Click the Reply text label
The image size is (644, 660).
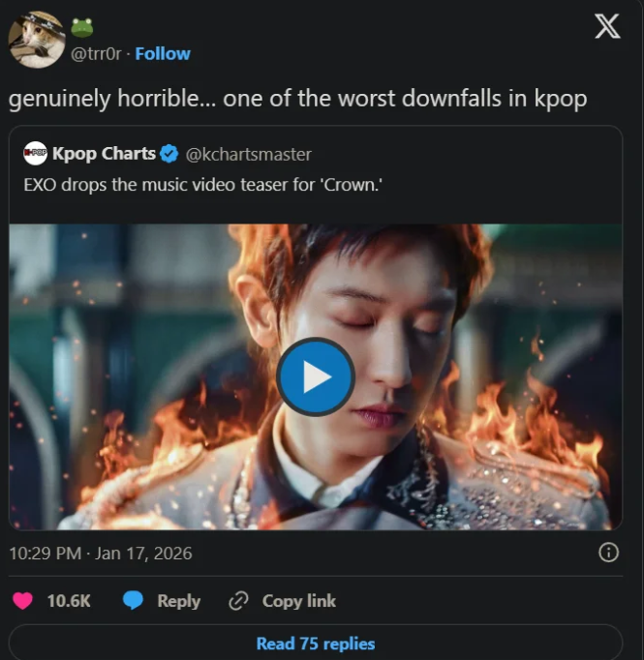(178, 601)
